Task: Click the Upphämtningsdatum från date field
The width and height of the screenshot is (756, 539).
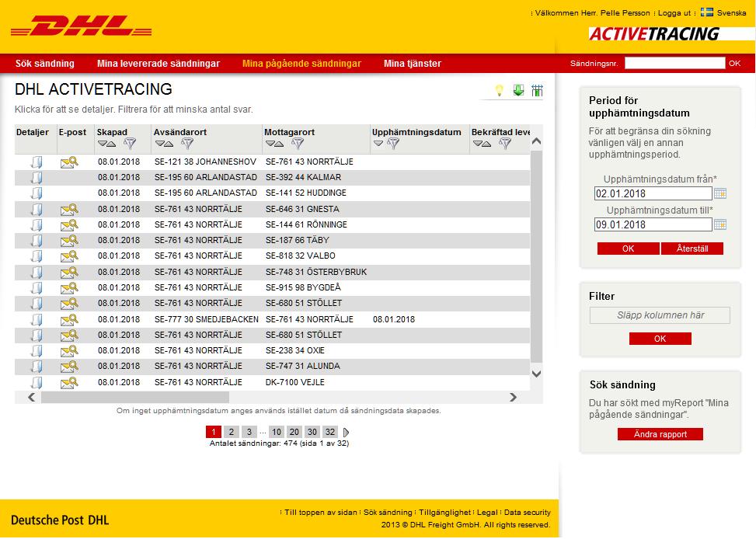Action: [x=653, y=193]
